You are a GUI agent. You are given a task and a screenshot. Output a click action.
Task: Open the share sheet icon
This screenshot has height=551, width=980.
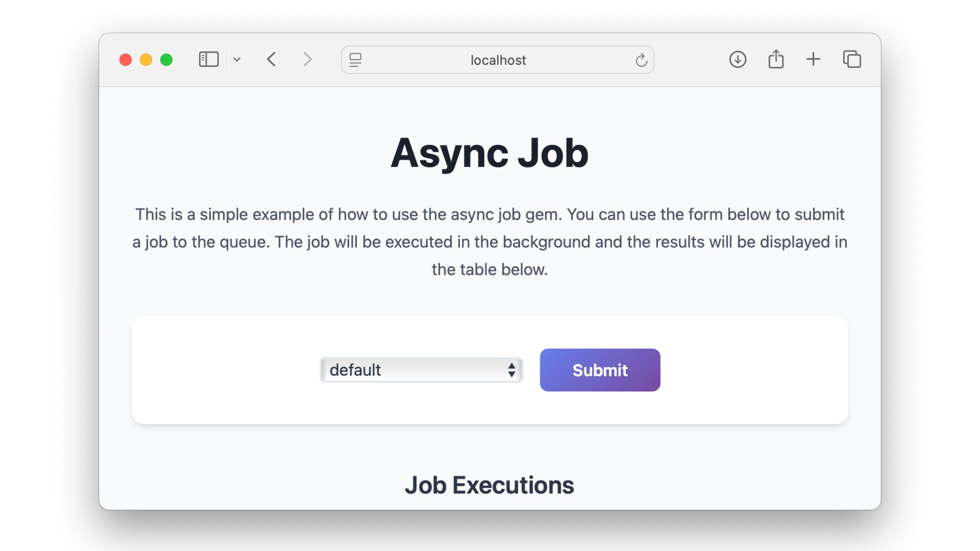click(x=776, y=59)
